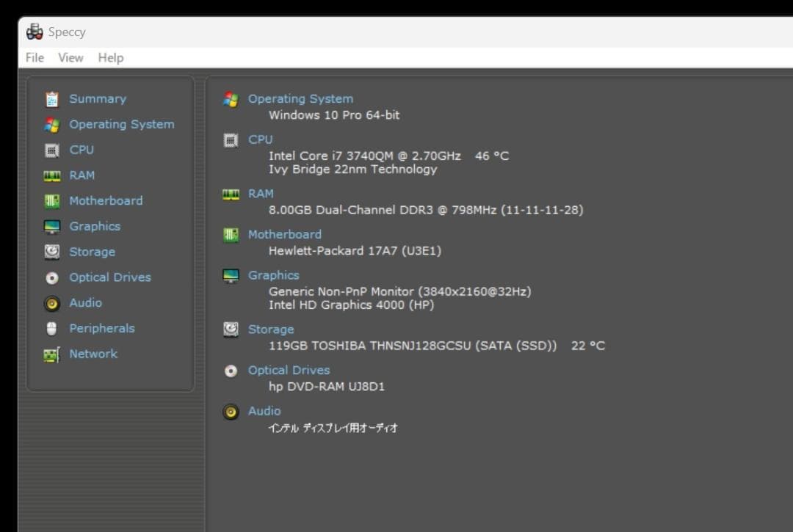Click the RAM icon in summary pane
Image resolution: width=793 pixels, height=532 pixels.
231,194
